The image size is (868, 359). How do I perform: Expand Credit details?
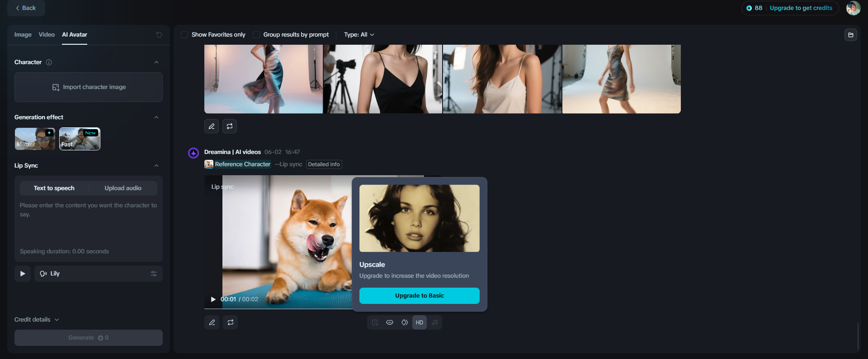point(37,320)
